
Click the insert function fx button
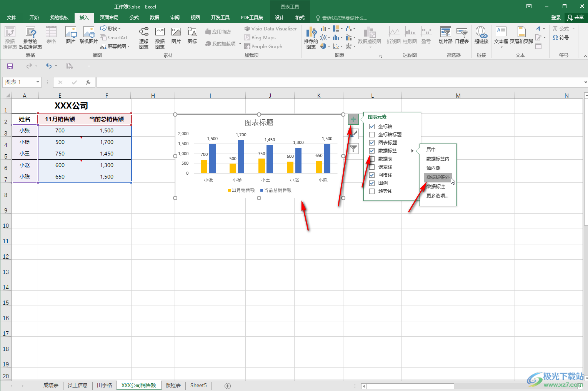tap(88, 82)
